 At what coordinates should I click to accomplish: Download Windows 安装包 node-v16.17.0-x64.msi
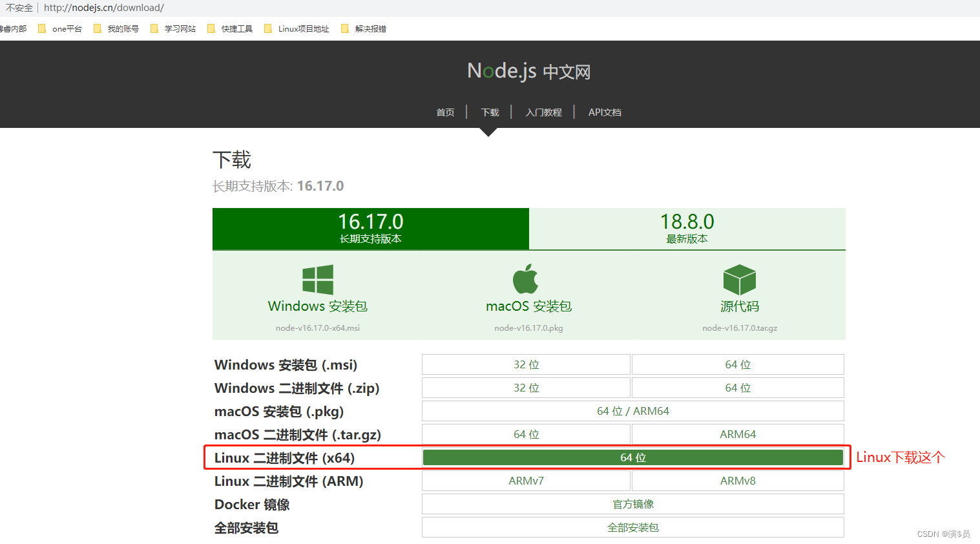318,297
